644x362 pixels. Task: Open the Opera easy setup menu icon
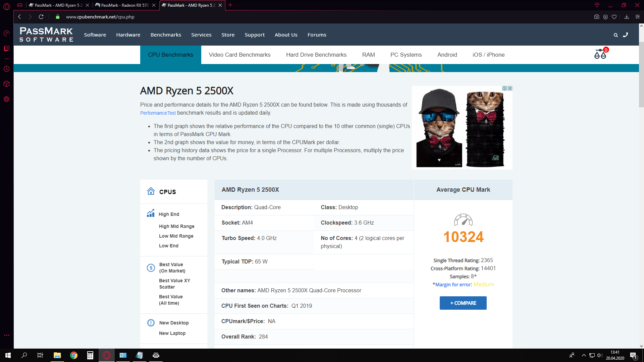[x=637, y=17]
